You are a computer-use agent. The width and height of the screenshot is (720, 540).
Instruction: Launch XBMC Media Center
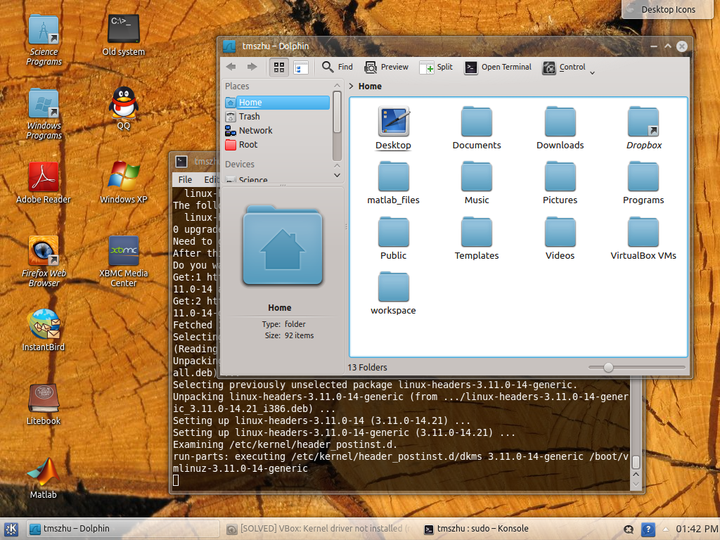pos(124,261)
